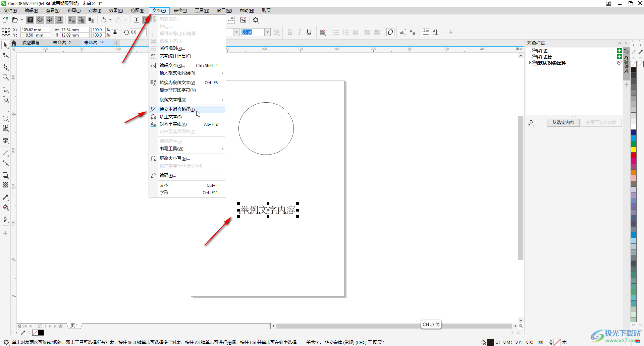Toggle horizontal text direction
Screen dimensions: 644x346
coord(426,32)
